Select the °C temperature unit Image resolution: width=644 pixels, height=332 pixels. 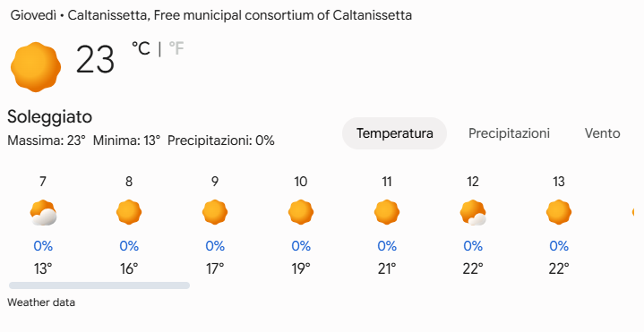point(141,48)
